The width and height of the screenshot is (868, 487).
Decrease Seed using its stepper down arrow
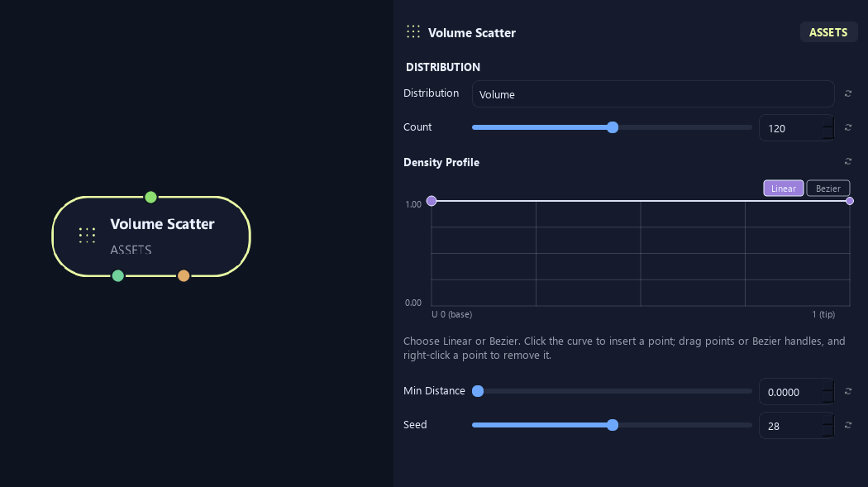(828, 432)
